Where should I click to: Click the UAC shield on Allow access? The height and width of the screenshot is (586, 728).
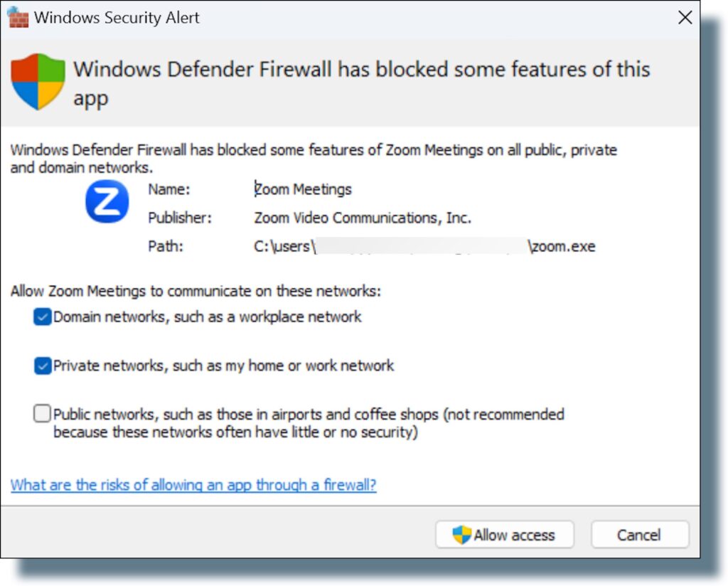click(460, 535)
